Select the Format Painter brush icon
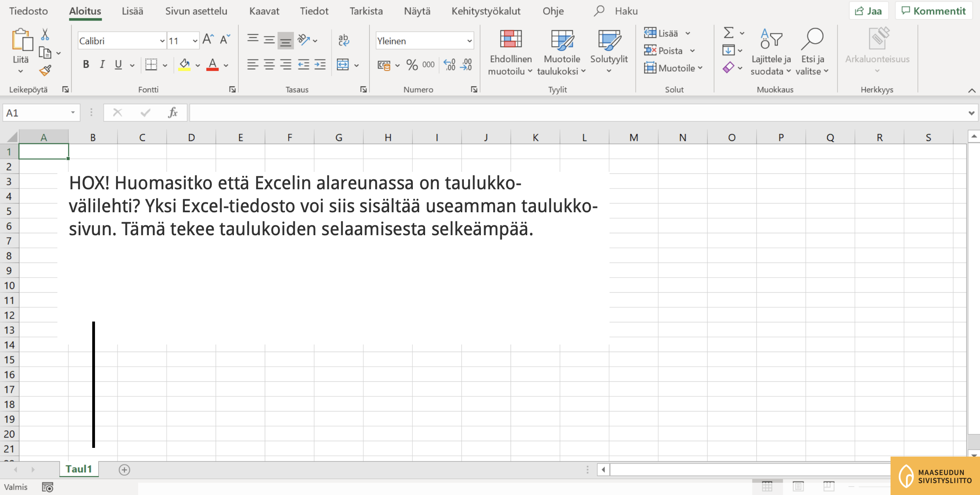This screenshot has height=495, width=980. (x=45, y=70)
